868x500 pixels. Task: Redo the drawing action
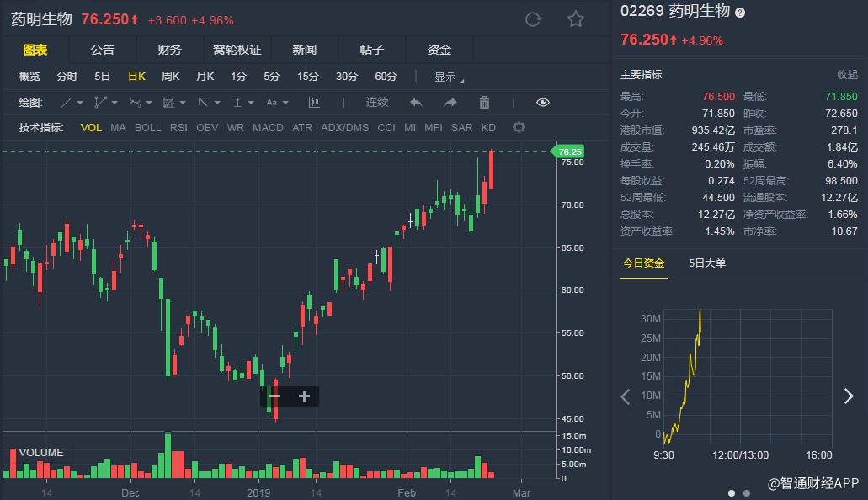pos(450,103)
